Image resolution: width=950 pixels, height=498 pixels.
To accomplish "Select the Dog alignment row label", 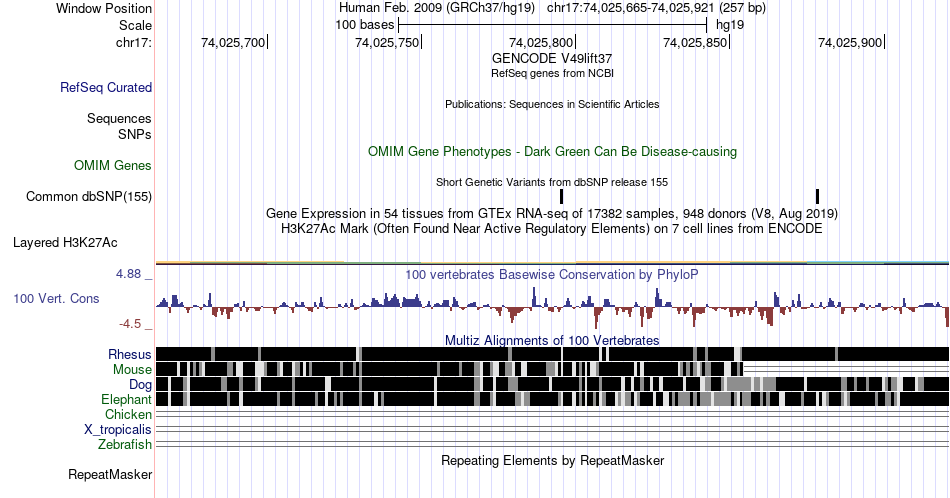I will coord(140,385).
